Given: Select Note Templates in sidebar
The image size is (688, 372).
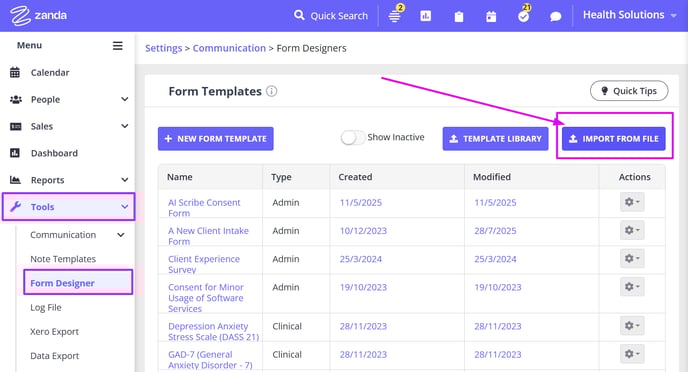Looking at the screenshot, I should [63, 259].
